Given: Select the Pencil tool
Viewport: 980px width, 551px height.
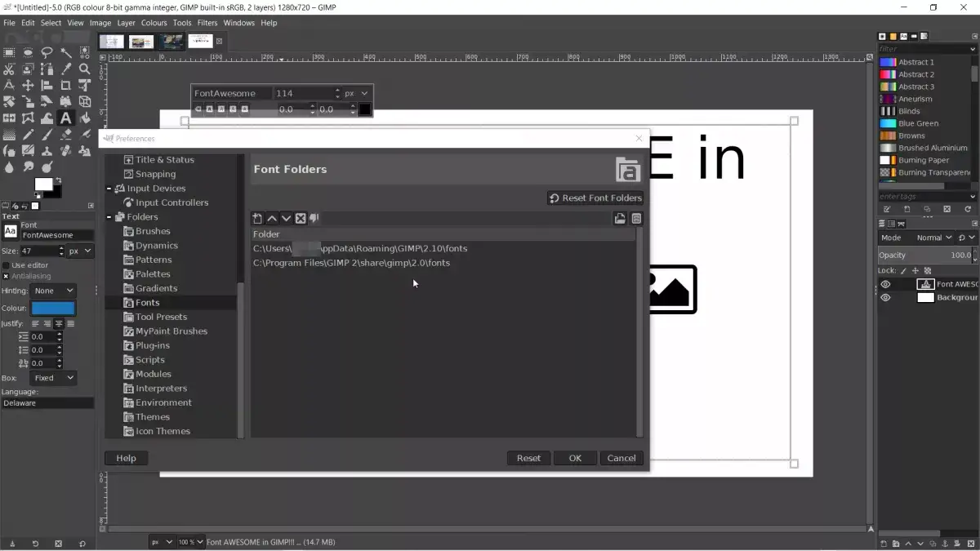Looking at the screenshot, I should pos(28,135).
